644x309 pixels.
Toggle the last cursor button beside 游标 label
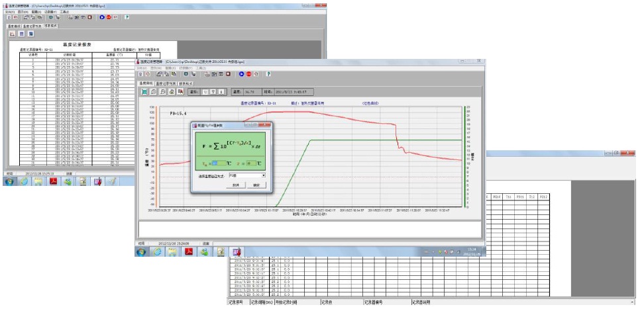pyautogui.click(x=221, y=93)
